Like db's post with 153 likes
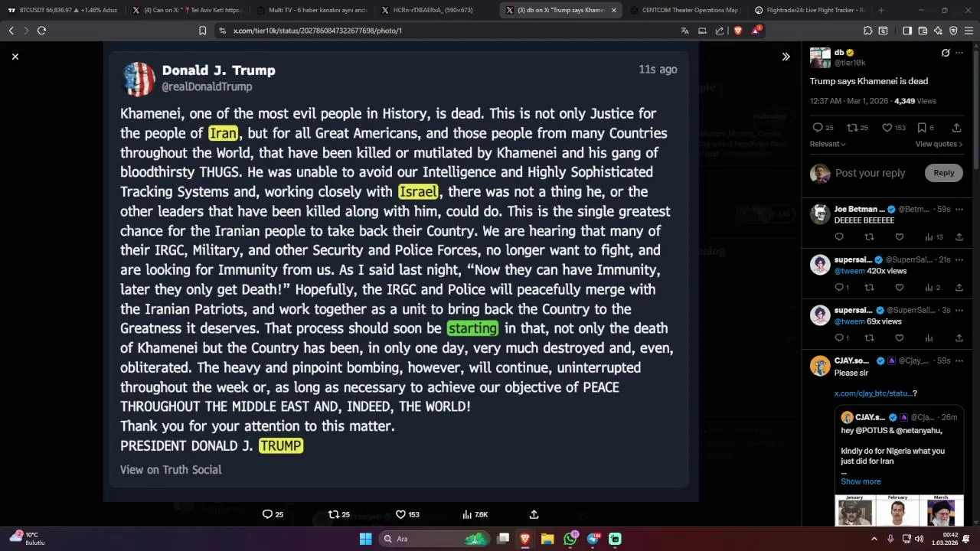The image size is (980, 551). [x=893, y=128]
